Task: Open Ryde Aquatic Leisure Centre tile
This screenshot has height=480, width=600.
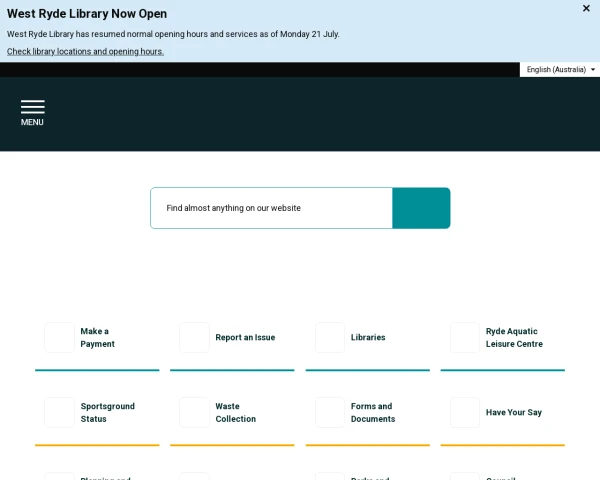Action: (503, 338)
